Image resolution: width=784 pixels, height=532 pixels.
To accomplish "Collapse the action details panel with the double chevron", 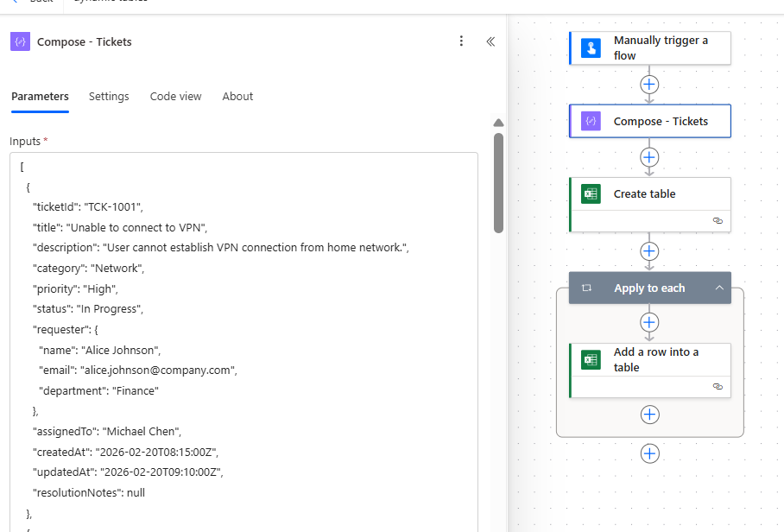I will click(x=490, y=41).
